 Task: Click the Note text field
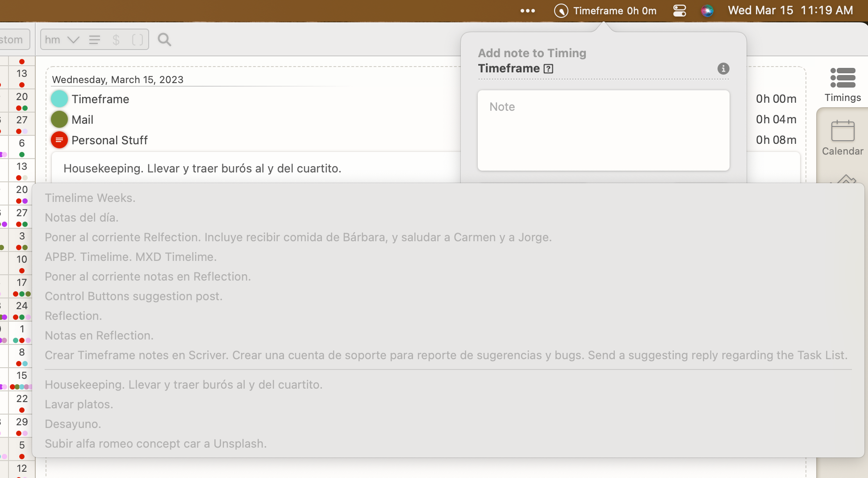coord(603,130)
